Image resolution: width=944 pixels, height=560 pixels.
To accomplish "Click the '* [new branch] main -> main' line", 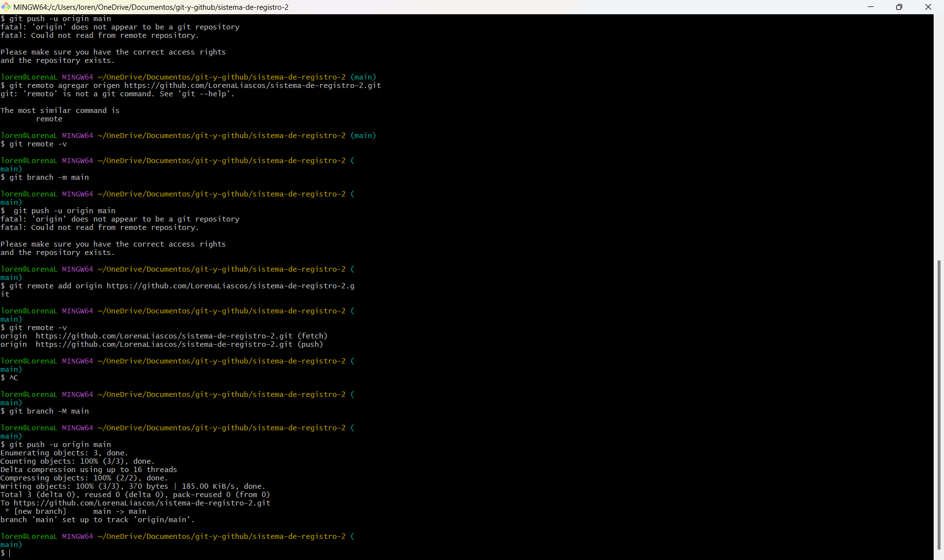I will click(x=75, y=511).
